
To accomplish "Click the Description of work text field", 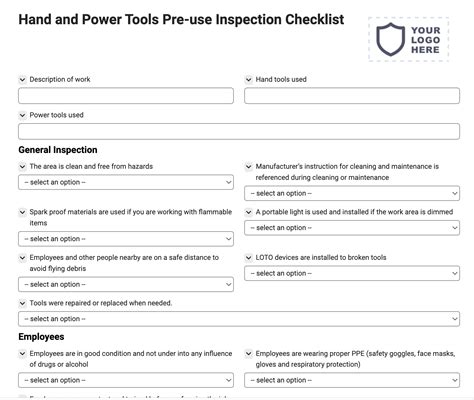I will (126, 96).
